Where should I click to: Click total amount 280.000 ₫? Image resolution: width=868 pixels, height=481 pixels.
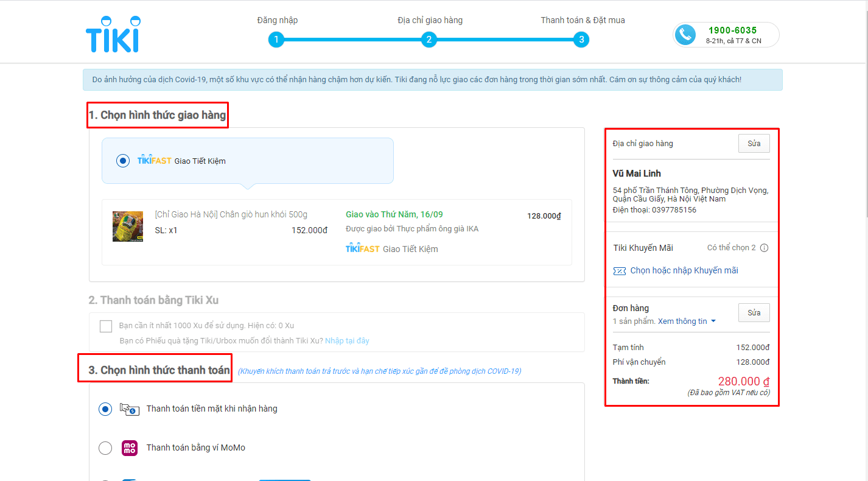click(744, 382)
